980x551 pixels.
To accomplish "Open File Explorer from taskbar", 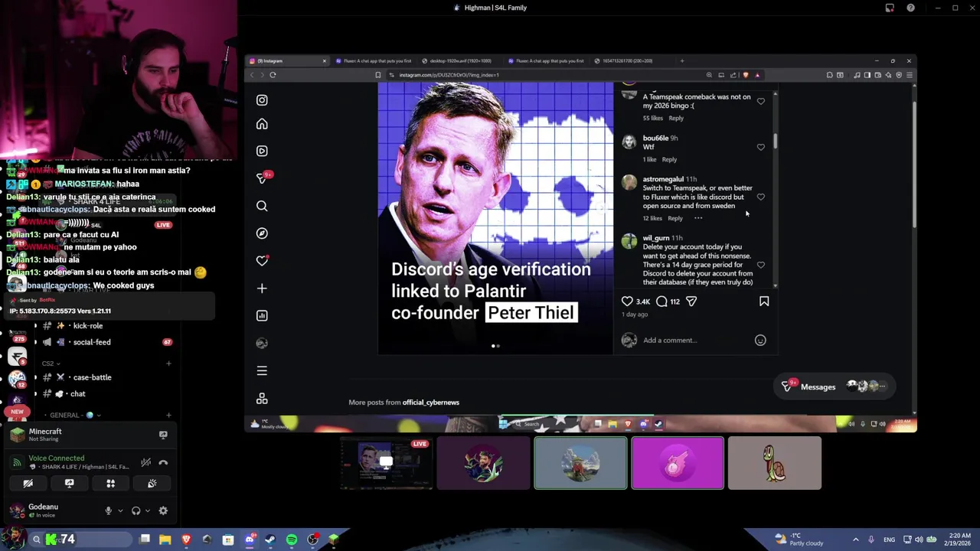I will click(165, 540).
